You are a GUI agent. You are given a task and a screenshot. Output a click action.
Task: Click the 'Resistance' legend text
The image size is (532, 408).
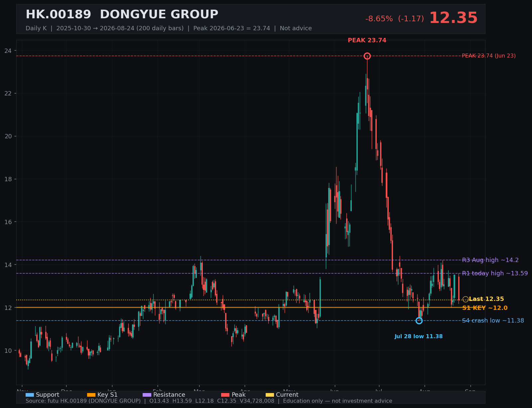coord(169,395)
